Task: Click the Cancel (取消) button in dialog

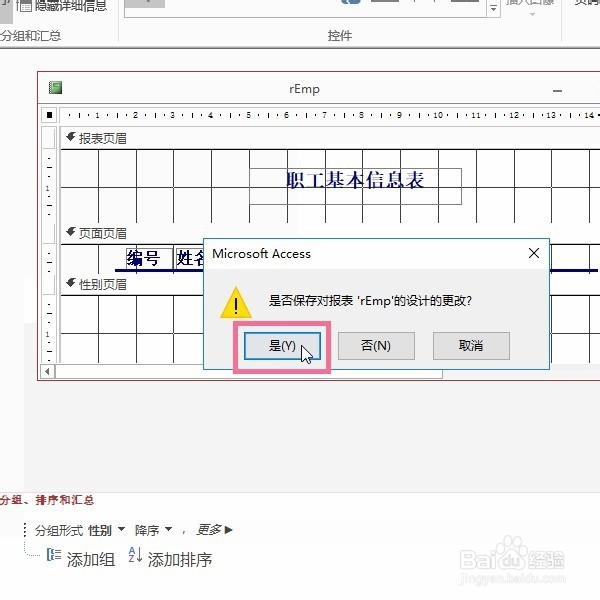Action: click(x=471, y=346)
